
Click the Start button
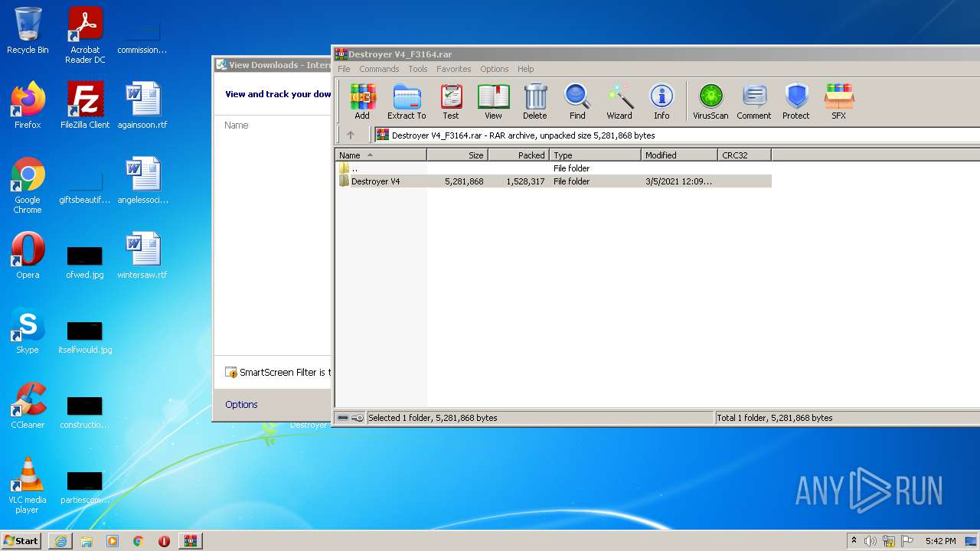(x=21, y=540)
